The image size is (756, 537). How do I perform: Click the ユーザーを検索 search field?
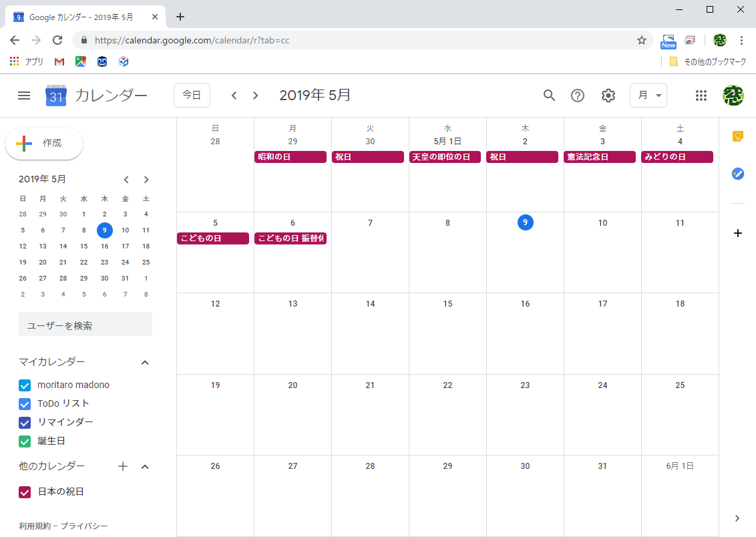(85, 323)
